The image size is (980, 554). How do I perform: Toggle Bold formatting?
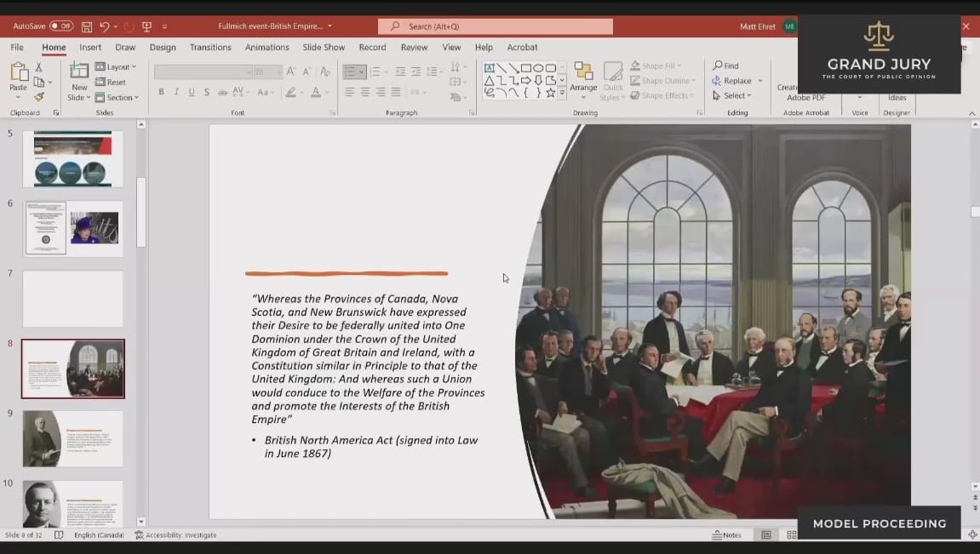tap(161, 92)
